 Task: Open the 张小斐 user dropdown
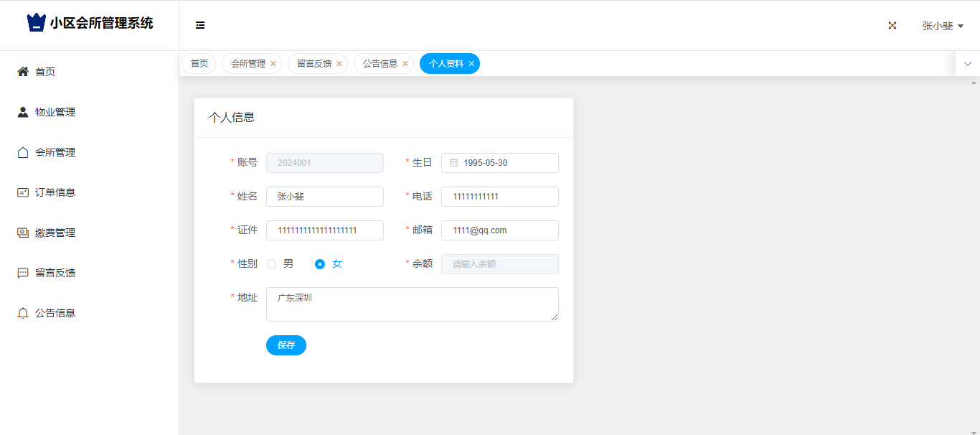click(942, 26)
